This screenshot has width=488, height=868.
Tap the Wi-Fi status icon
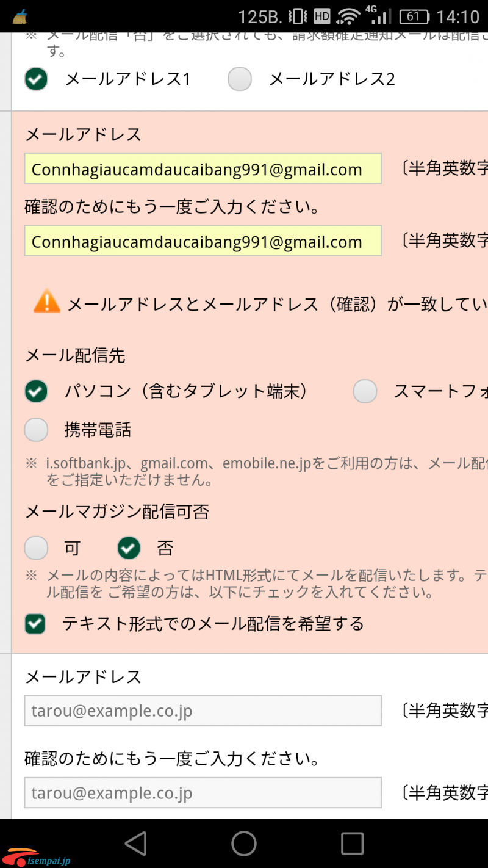click(348, 16)
